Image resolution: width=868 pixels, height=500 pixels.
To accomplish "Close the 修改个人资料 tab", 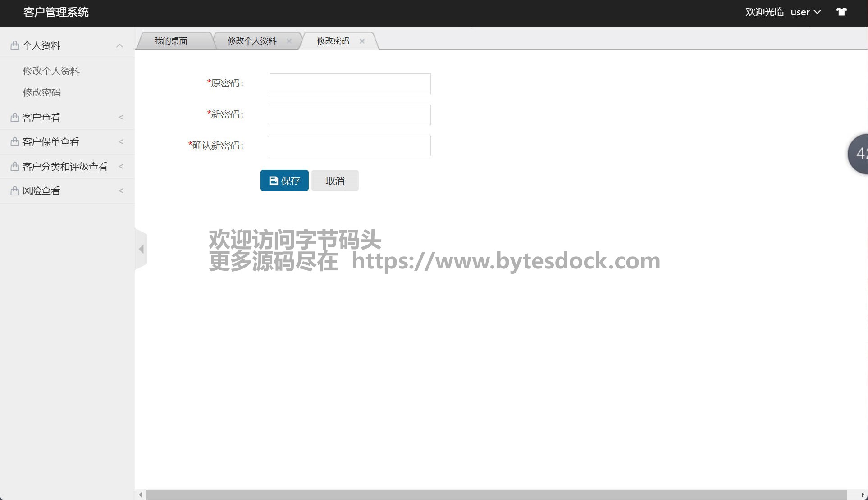I will 289,41.
